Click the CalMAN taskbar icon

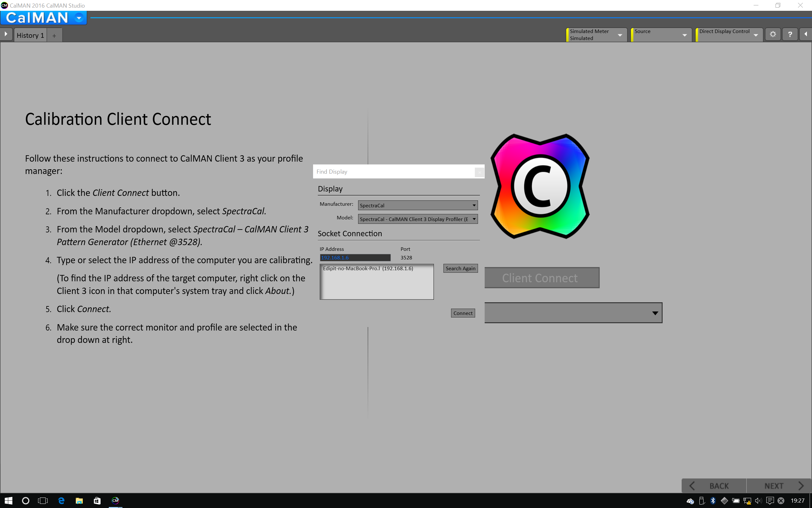[x=115, y=501]
